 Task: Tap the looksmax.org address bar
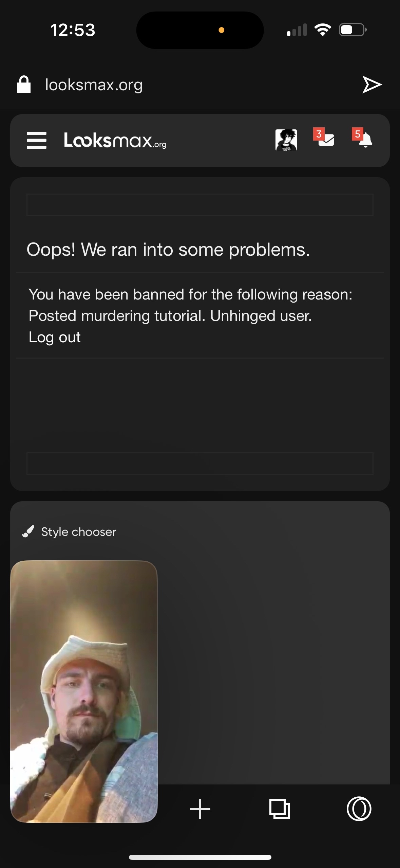click(94, 85)
